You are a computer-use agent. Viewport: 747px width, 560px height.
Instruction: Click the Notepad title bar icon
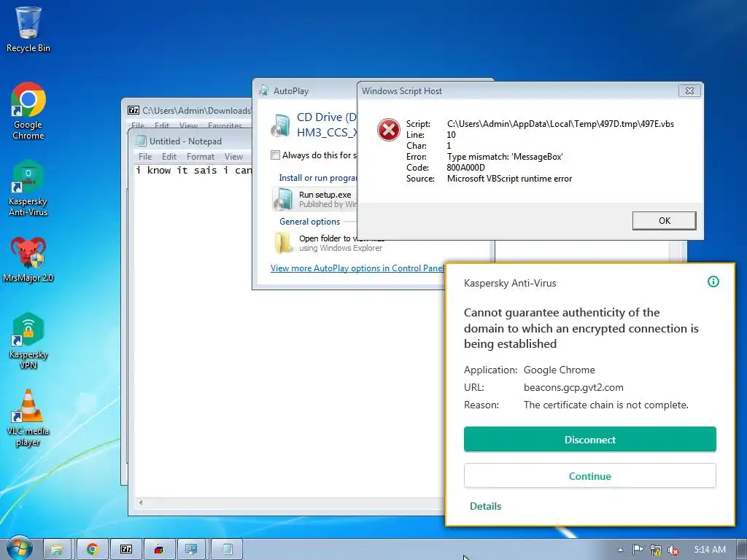(x=141, y=141)
